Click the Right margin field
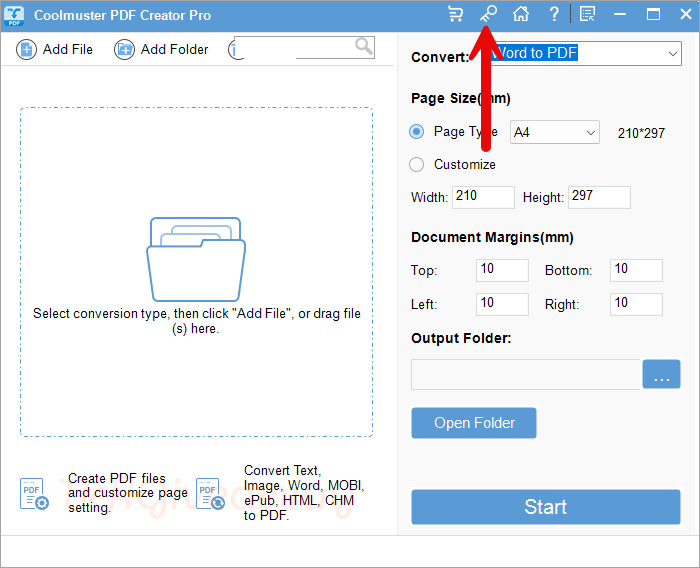The height and width of the screenshot is (568, 700). [636, 304]
